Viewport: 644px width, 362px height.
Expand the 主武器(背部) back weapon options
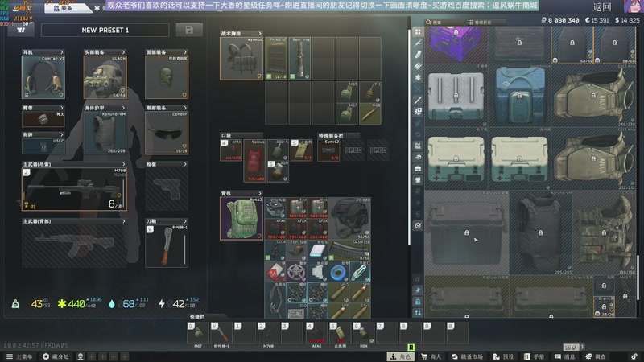pos(124,221)
